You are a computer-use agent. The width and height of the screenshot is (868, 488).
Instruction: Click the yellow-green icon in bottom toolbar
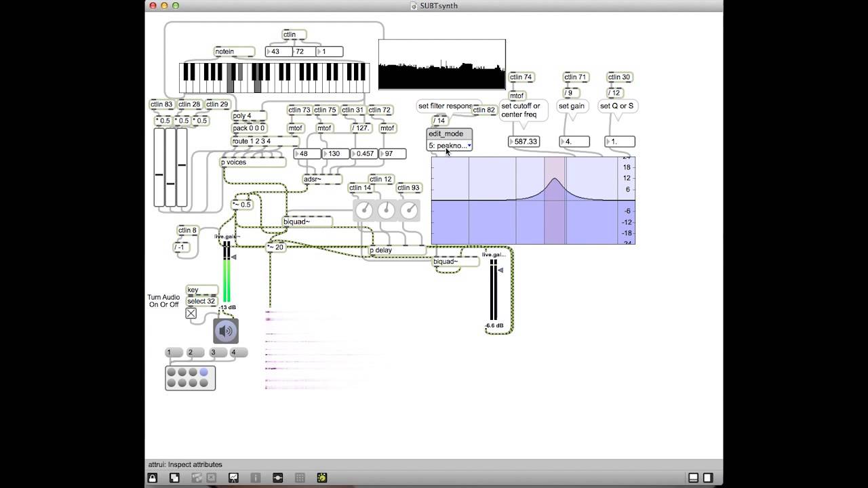pyautogui.click(x=321, y=478)
